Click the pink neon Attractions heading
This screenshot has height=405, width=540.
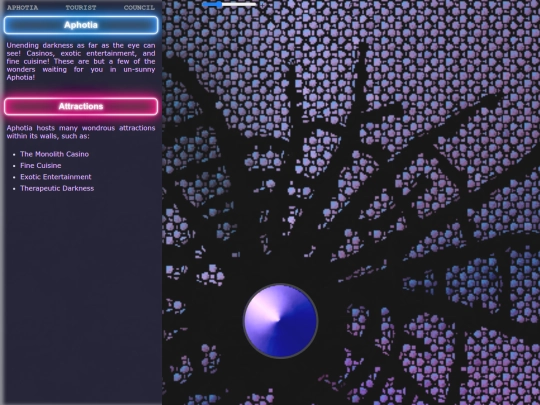coord(81,106)
